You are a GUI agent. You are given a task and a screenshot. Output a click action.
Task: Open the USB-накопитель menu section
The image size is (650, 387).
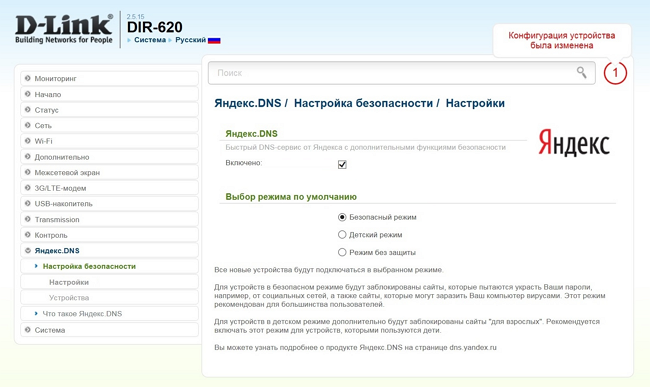point(109,203)
